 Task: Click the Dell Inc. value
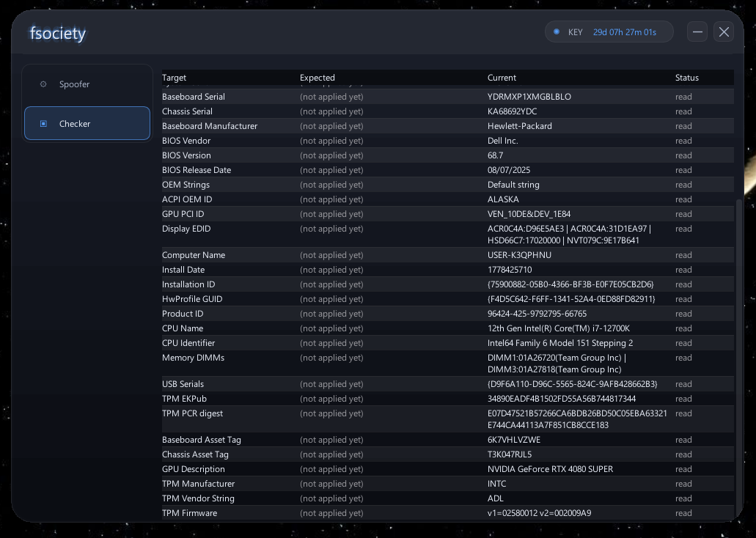502,141
